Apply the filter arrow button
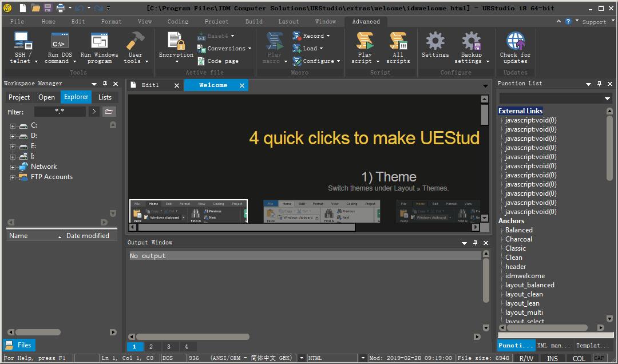The width and height of the screenshot is (618, 364). (x=94, y=112)
